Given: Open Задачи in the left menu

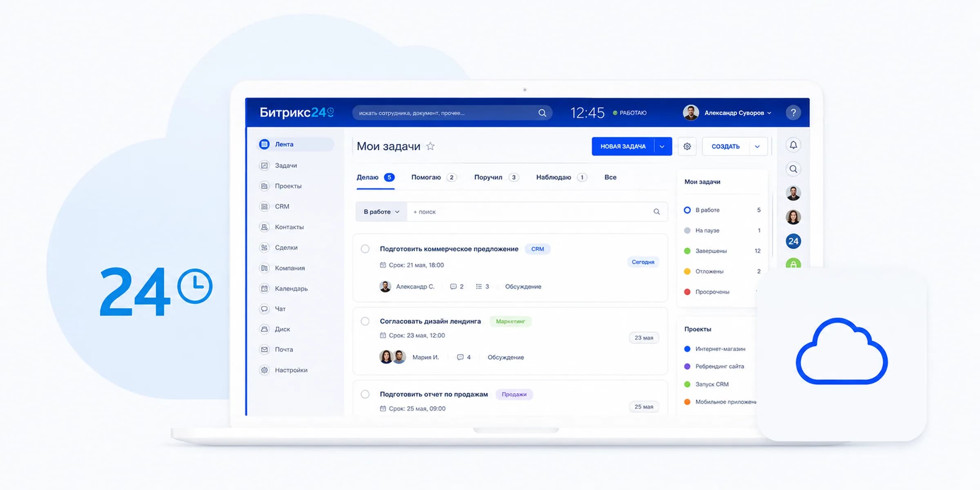Looking at the screenshot, I should click(x=286, y=165).
